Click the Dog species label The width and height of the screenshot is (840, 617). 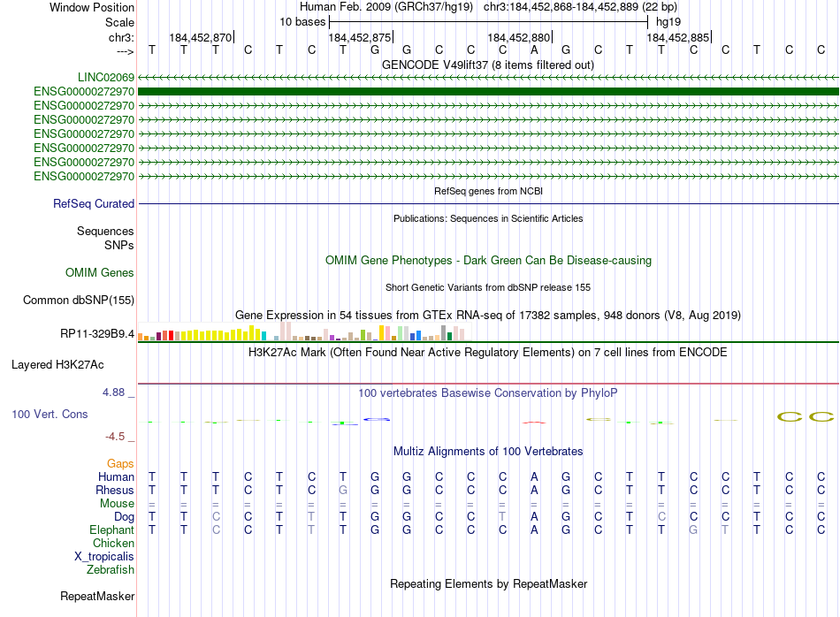click(125, 517)
